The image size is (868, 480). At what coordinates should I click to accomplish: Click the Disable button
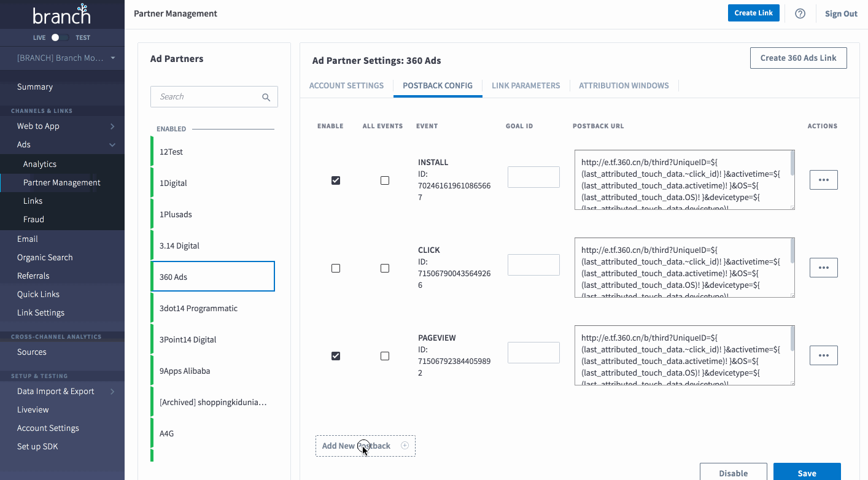pyautogui.click(x=734, y=472)
